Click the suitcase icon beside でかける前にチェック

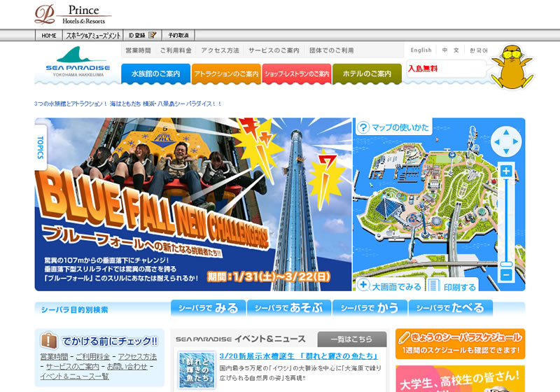[49, 340]
